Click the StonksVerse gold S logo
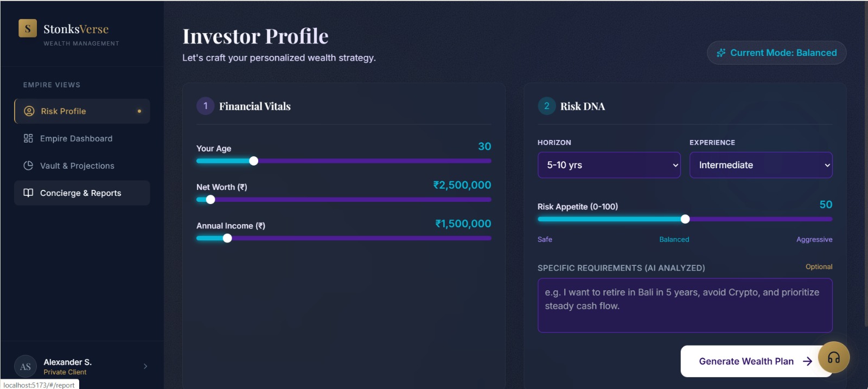The height and width of the screenshot is (389, 868). click(28, 28)
